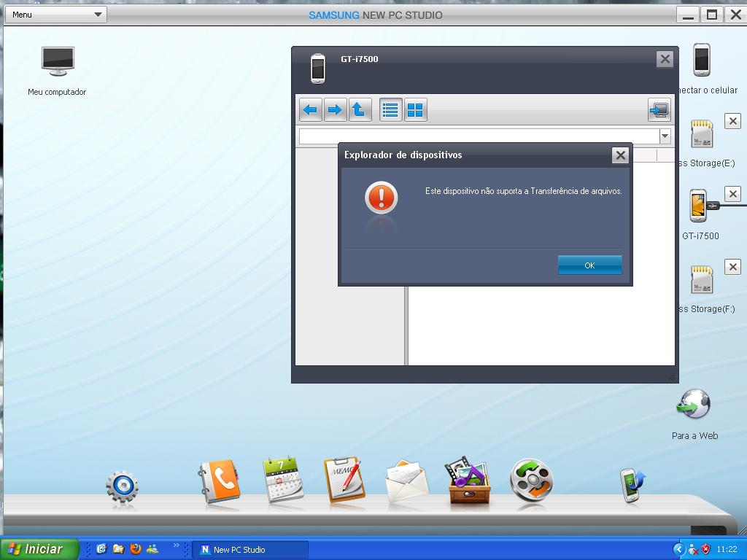
Task: Expand the quick launch overflow chevron
Action: (x=177, y=545)
